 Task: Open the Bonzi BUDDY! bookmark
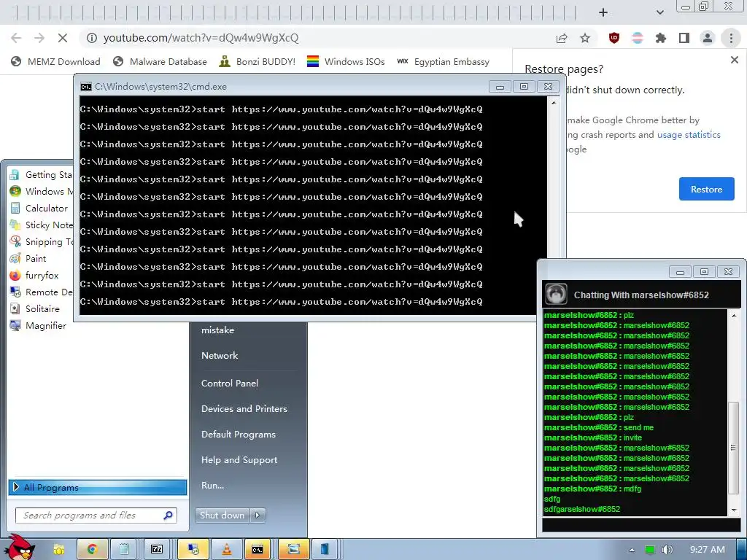click(258, 61)
